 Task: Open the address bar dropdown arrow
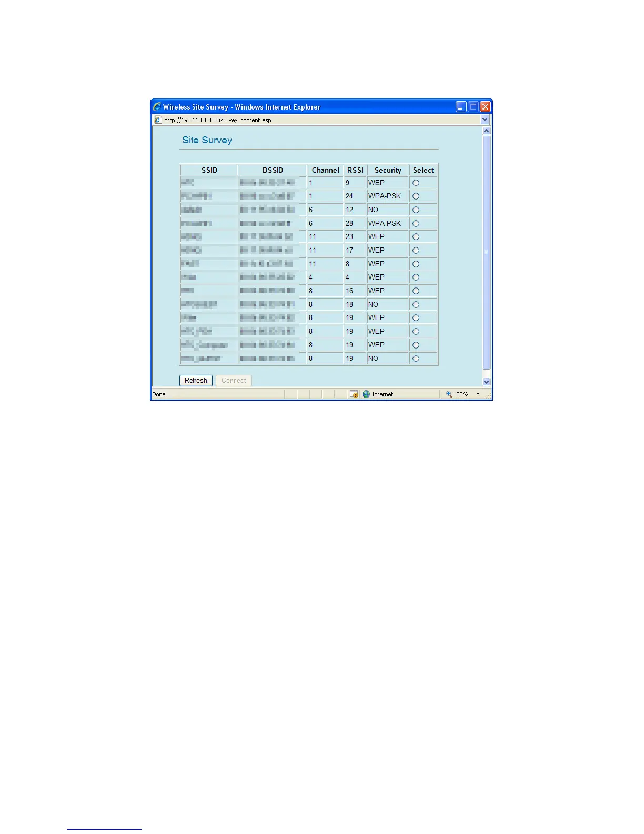(x=485, y=120)
